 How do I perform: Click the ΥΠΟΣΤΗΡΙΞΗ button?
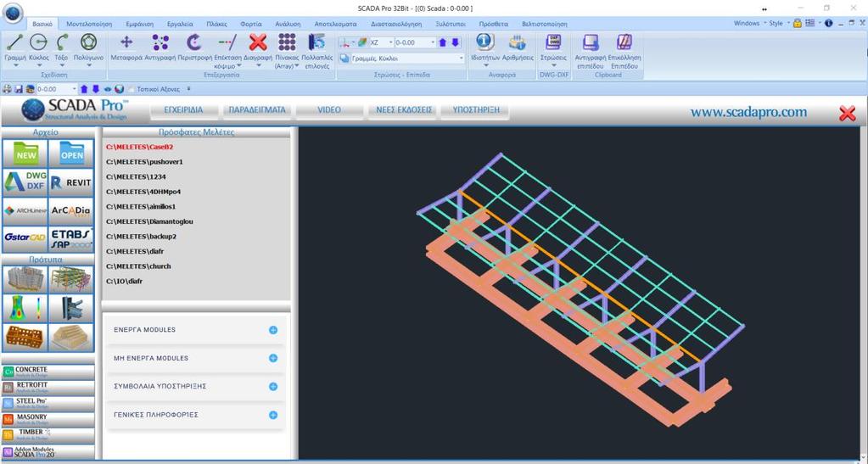[x=476, y=110]
